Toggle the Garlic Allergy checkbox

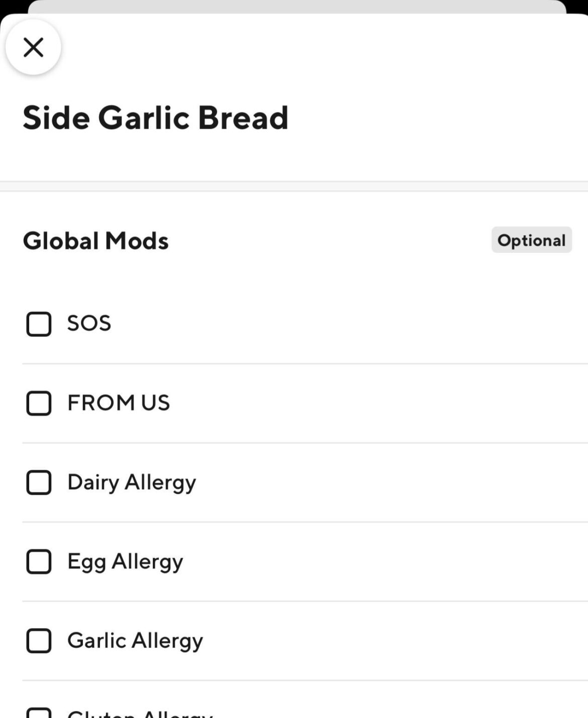tap(39, 641)
